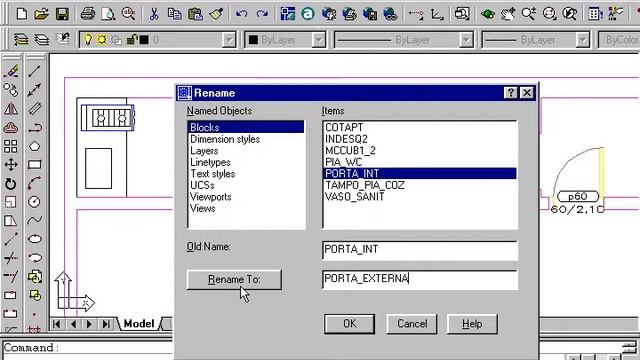The image size is (640, 360).
Task: Switch to the Model tab
Action: pos(139,324)
